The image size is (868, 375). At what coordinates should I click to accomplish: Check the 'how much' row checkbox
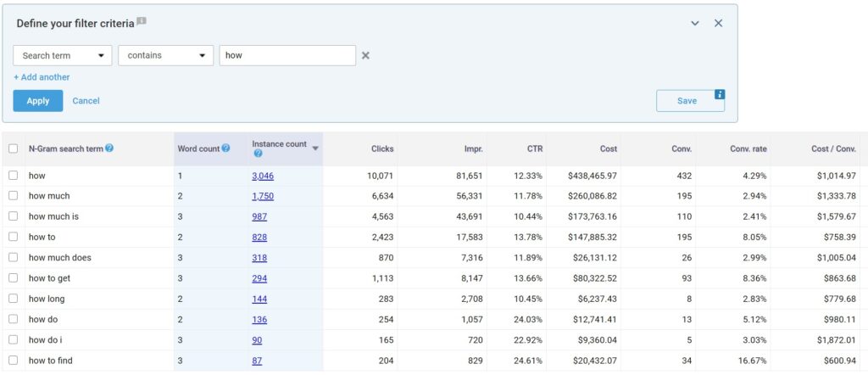coord(13,196)
